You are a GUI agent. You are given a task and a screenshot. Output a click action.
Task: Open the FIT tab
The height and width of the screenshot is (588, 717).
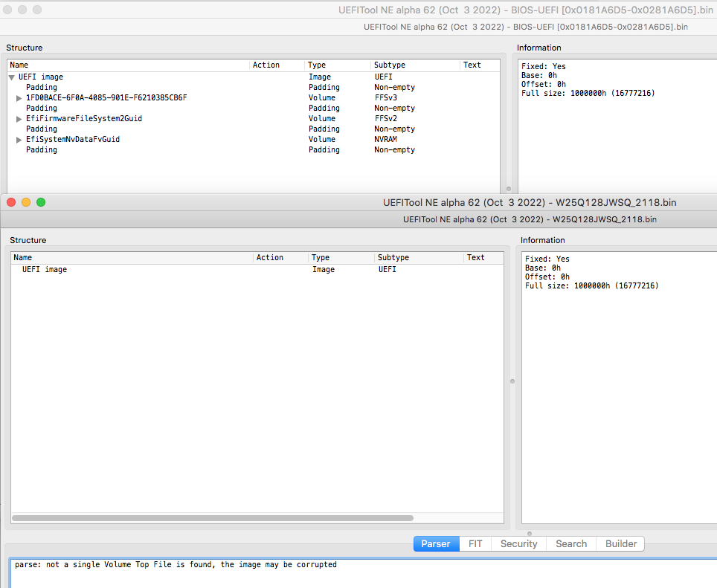tap(475, 543)
